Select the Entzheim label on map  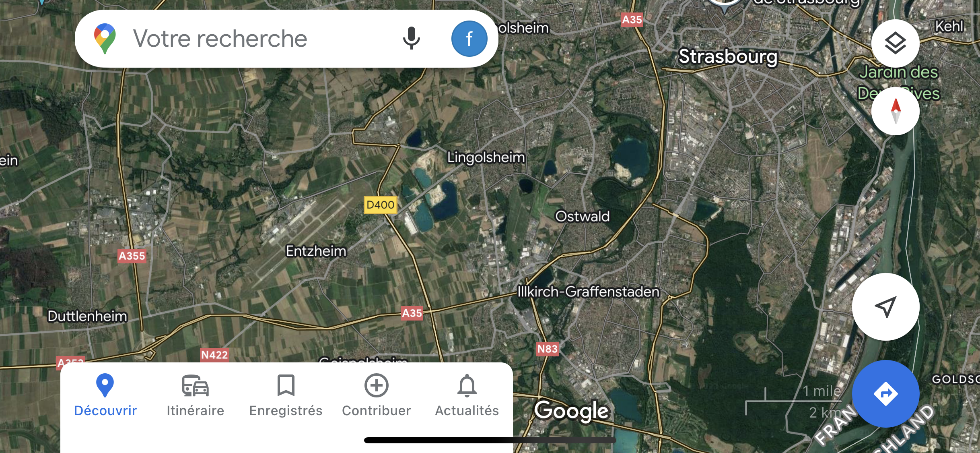pyautogui.click(x=316, y=251)
